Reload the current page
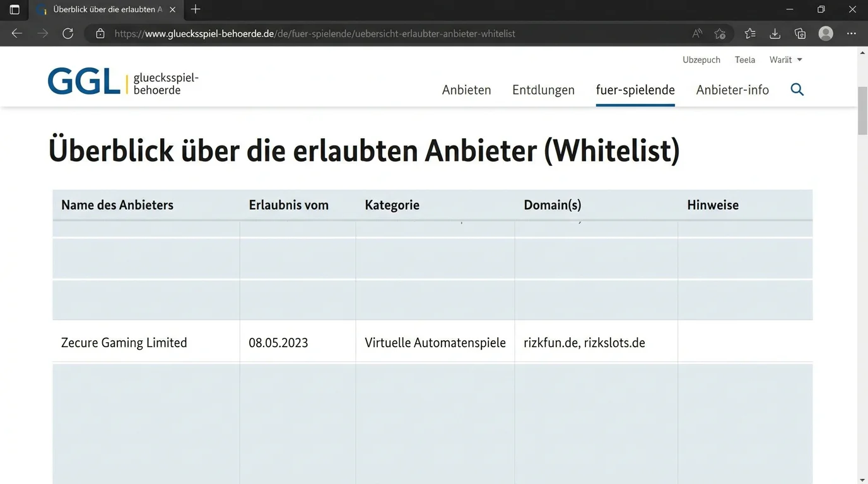 click(x=67, y=33)
